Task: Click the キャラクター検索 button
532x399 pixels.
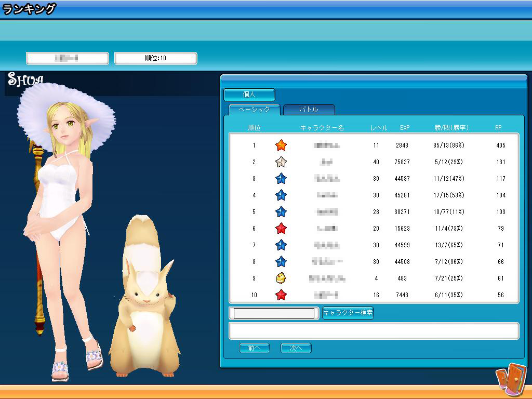Action: point(348,312)
